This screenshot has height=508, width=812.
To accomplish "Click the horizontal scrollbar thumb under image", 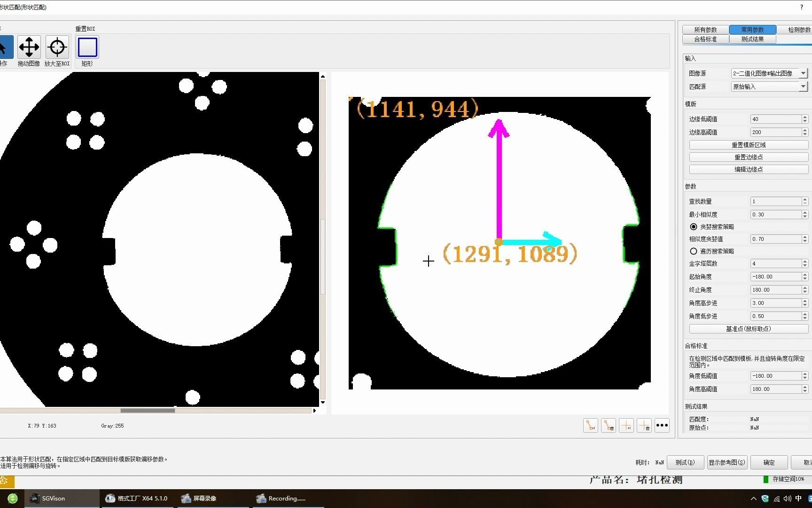I will [x=148, y=411].
